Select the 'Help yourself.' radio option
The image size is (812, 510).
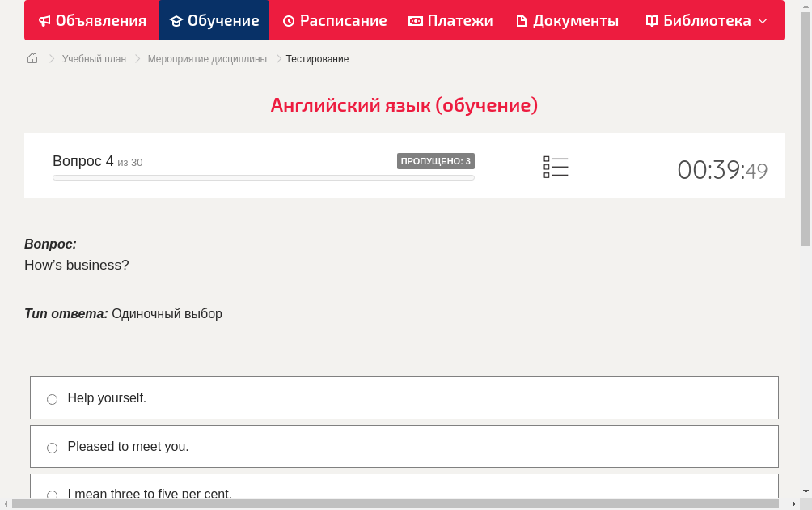(x=53, y=399)
